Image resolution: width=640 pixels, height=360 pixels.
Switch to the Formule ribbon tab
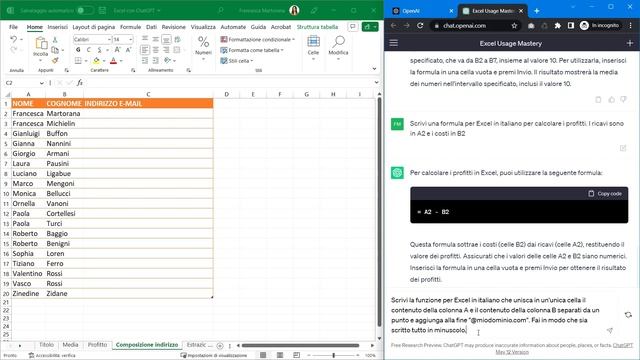coord(131,27)
